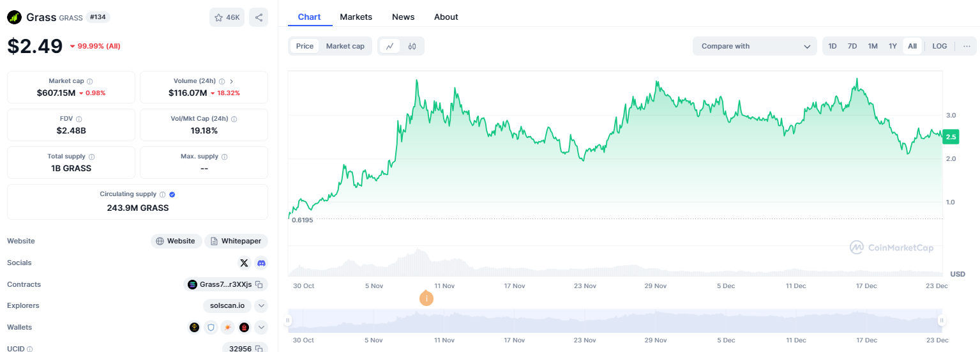Open the Whitepaper link
980x352 pixels.
tap(236, 241)
